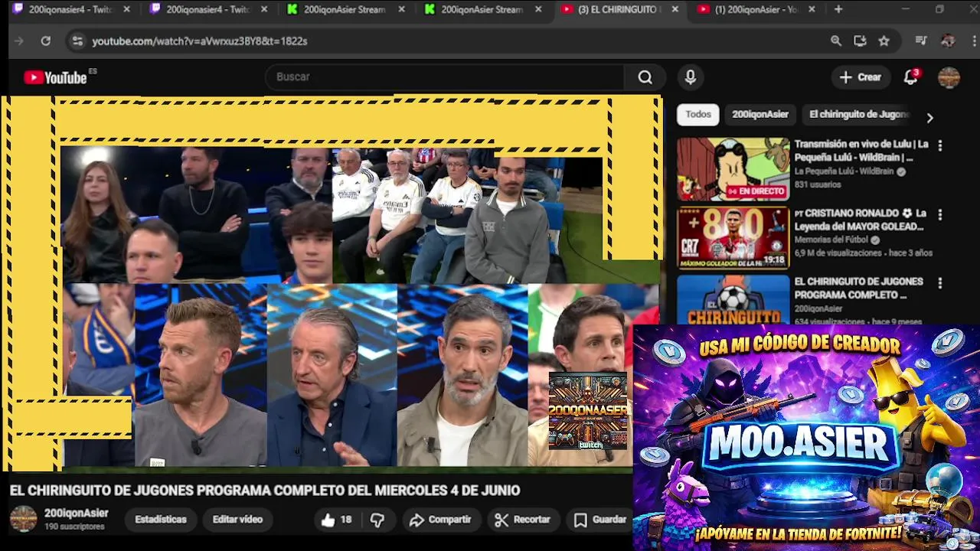Screen dimensions: 980x551
Task: Click the YouTube logo to go home
Action: (x=55, y=77)
